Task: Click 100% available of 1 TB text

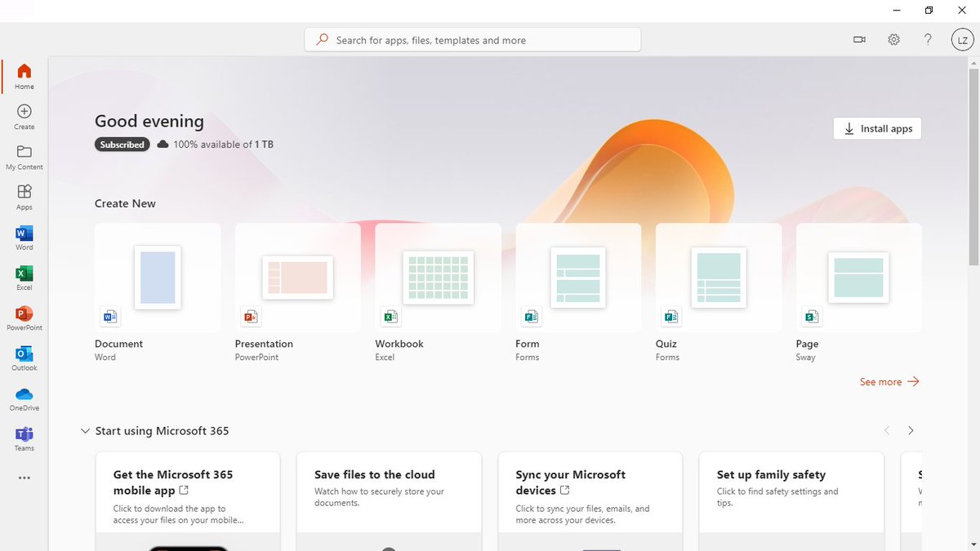Action: click(x=223, y=144)
